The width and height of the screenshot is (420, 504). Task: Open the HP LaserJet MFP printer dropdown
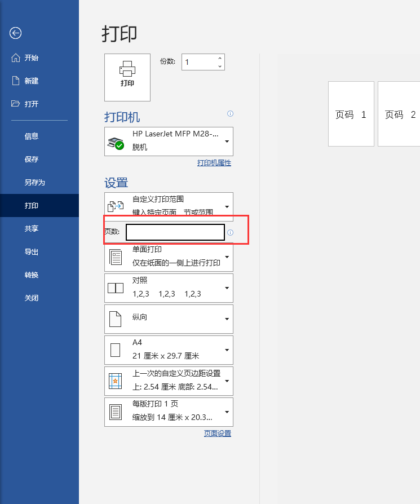[169, 142]
